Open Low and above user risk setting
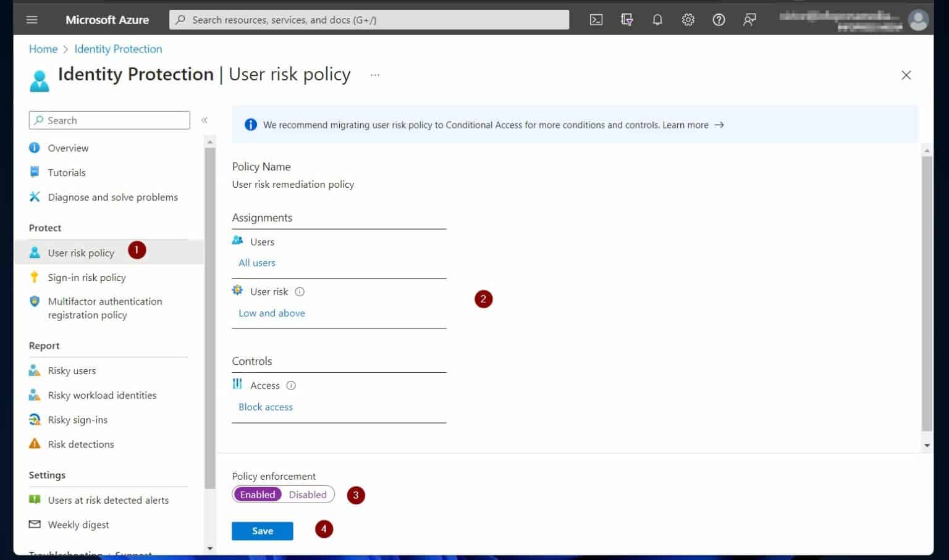This screenshot has height=560, width=949. [x=272, y=314]
